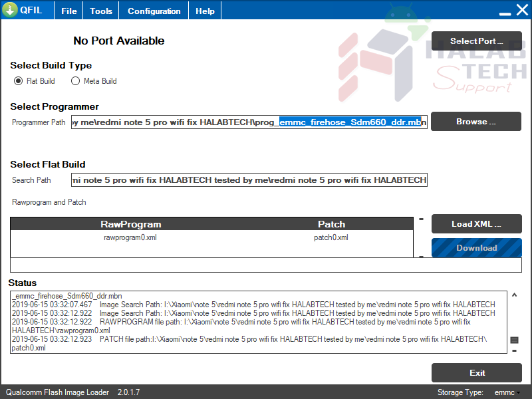Select the rawprogram0.xml table cell
This screenshot has height=399, width=532.
click(130, 237)
